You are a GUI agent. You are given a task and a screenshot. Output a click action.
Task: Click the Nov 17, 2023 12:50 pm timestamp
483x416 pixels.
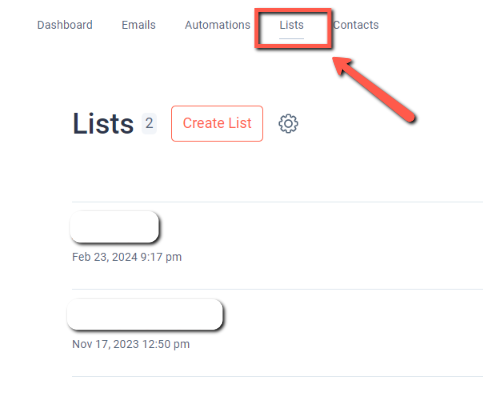(131, 344)
